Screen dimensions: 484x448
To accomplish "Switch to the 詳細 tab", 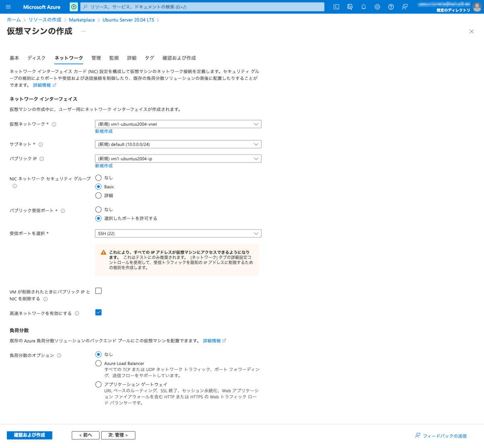I will (132, 58).
